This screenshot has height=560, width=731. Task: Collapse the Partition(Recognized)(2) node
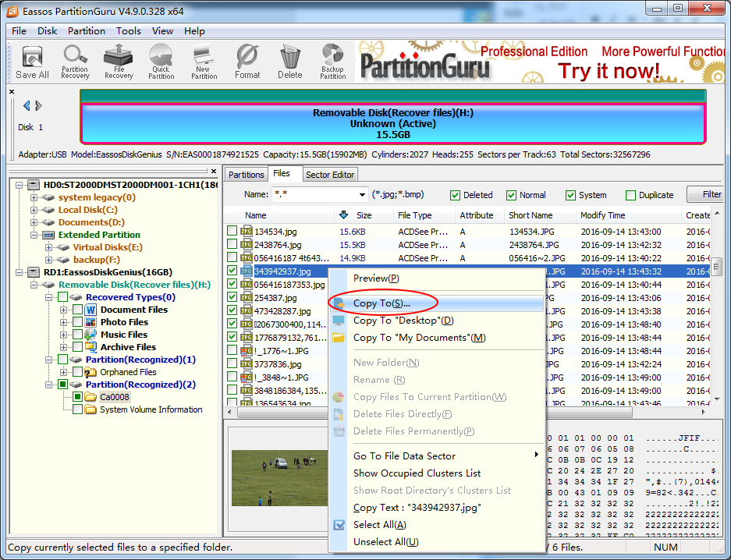tap(48, 385)
